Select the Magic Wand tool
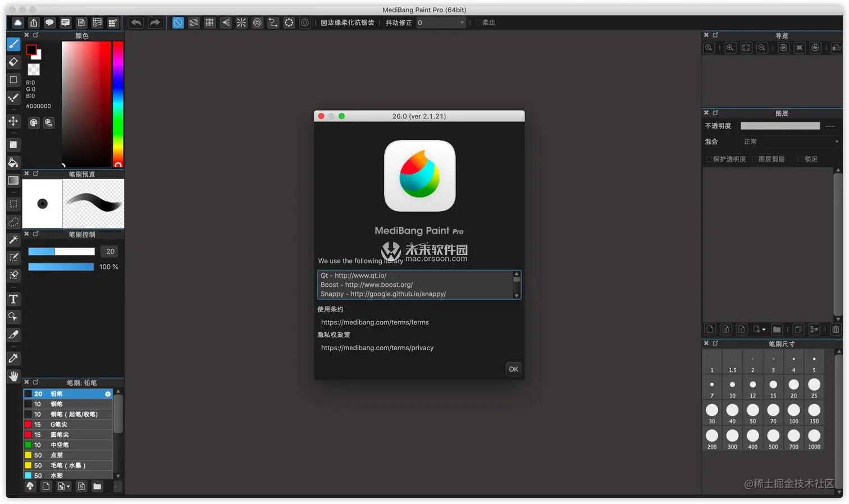The image size is (849, 504). pos(13,240)
